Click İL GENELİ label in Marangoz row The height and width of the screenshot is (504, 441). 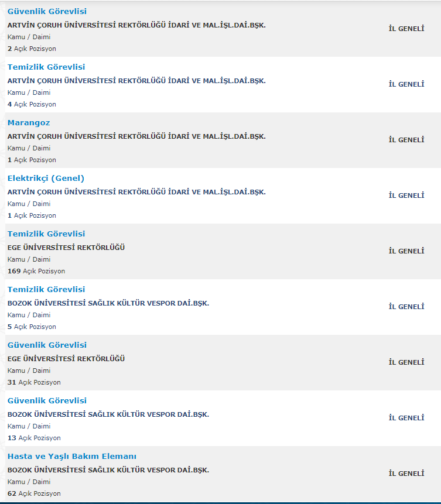(x=406, y=140)
